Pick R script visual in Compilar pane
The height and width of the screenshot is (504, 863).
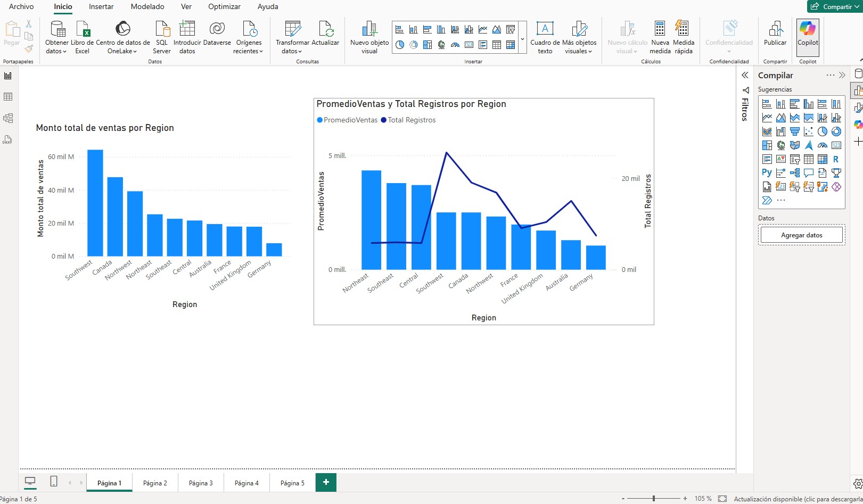(836, 159)
